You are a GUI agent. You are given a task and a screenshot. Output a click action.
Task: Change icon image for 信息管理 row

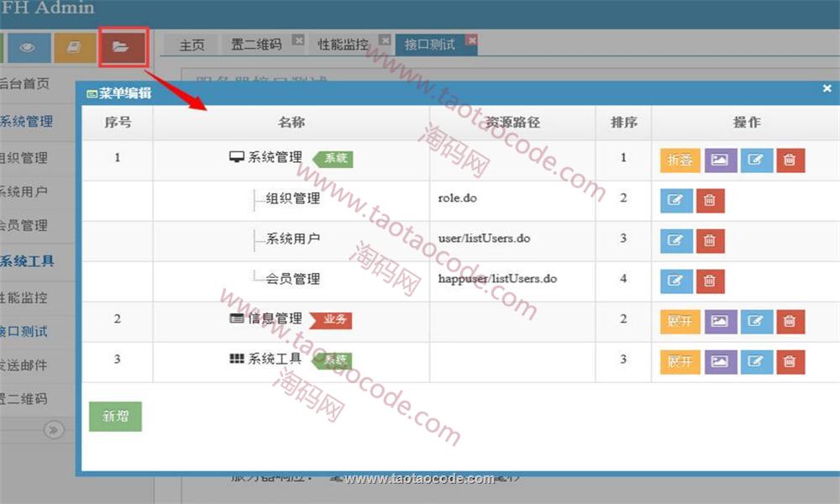coord(720,321)
